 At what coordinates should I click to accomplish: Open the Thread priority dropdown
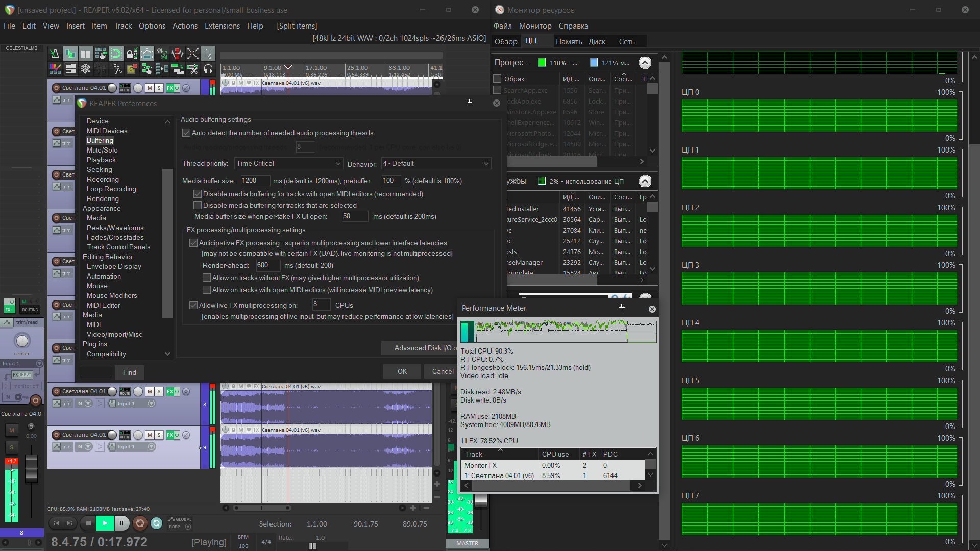[288, 163]
